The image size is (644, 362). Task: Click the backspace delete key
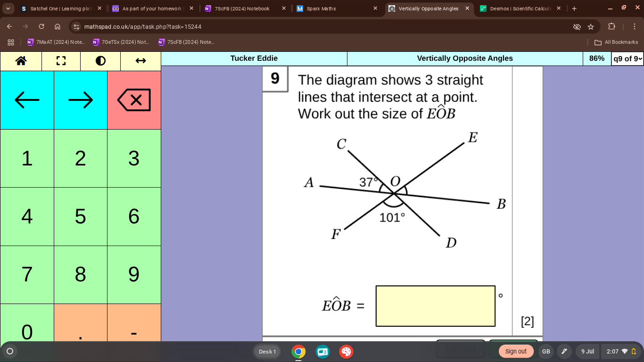134,100
